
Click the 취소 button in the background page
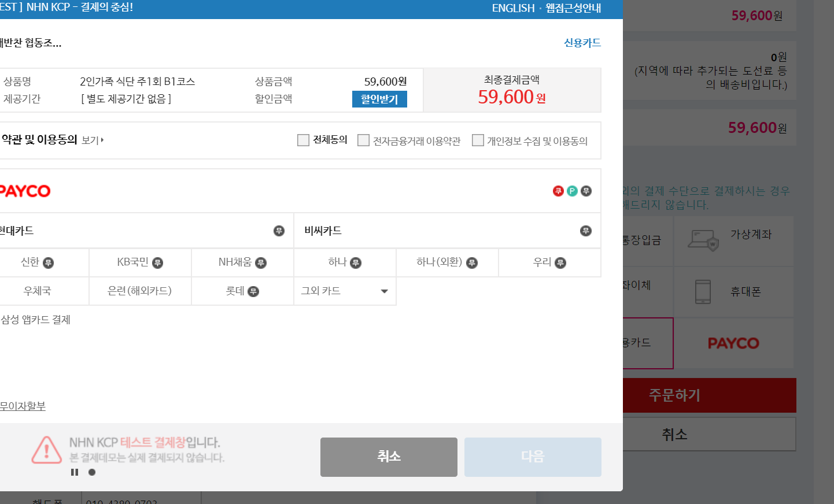[x=710, y=435]
